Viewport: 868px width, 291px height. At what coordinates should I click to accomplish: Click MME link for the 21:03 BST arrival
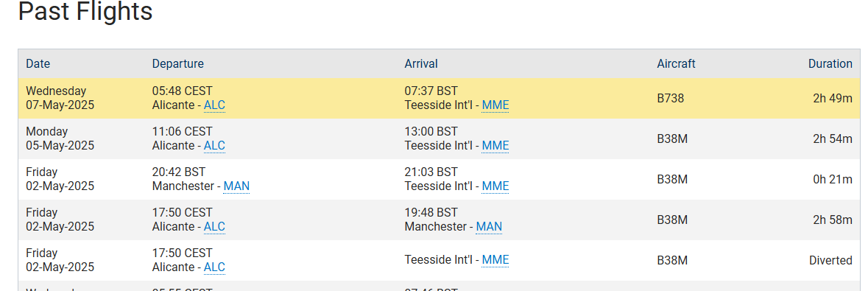pyautogui.click(x=495, y=186)
